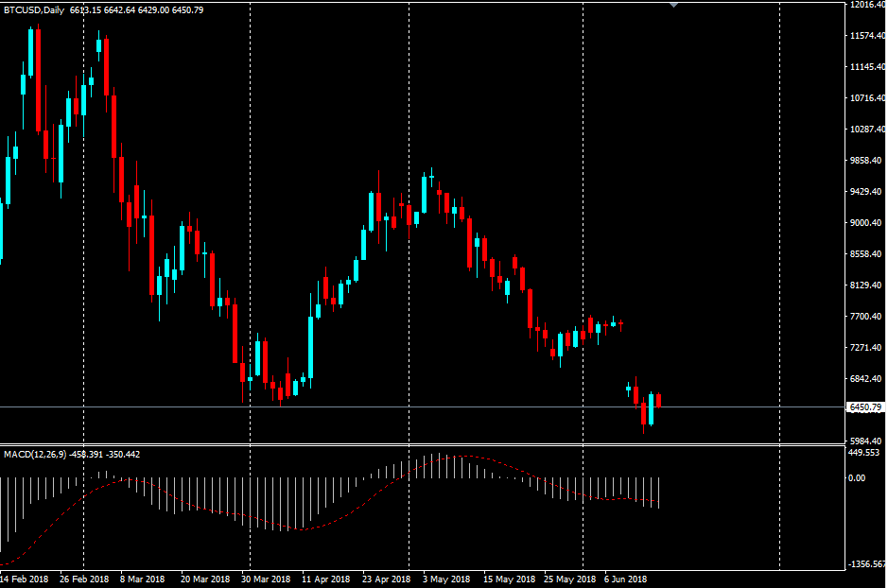Screen dimensions: 888x588
Task: Click the 9858.40 price axis label
Action: click(x=866, y=161)
